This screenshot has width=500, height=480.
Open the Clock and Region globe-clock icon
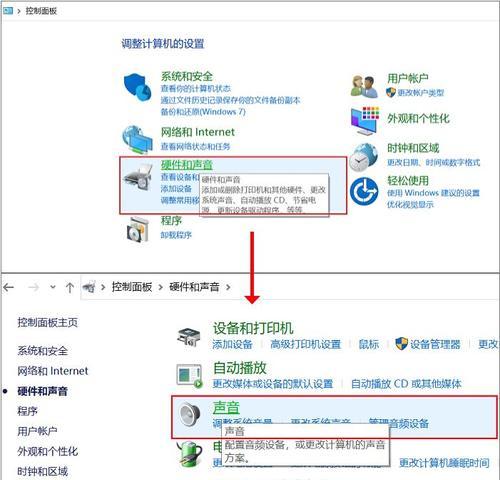pyautogui.click(x=364, y=156)
